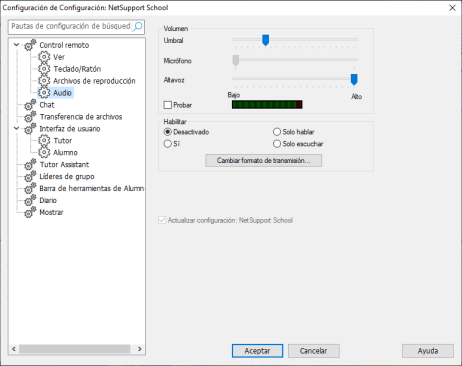Click the gear icon next to Teclado/Ratón
462x366 pixels.
[x=44, y=69]
